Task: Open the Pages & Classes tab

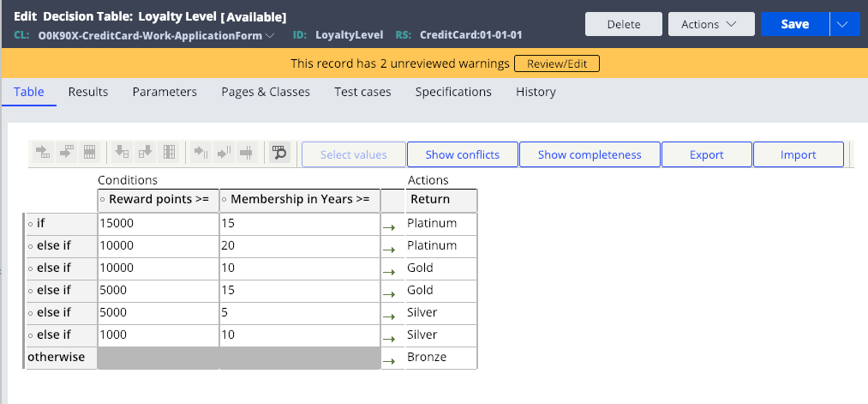Action: point(266,92)
